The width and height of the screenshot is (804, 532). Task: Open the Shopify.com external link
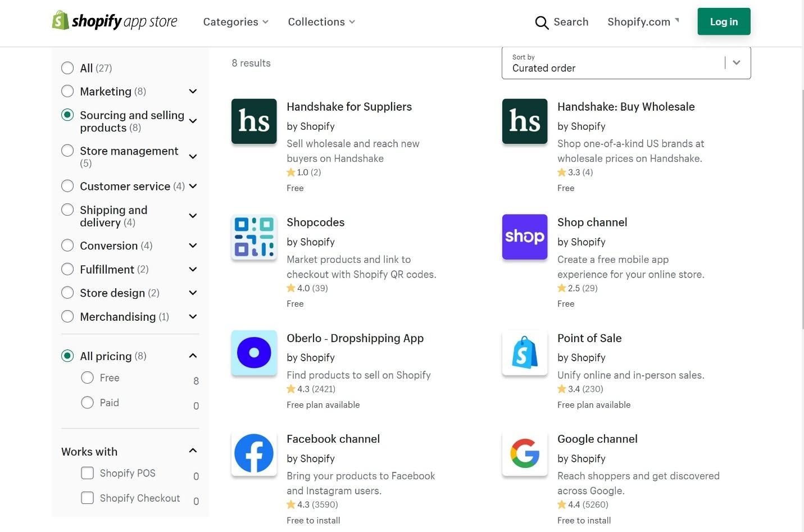coord(643,22)
